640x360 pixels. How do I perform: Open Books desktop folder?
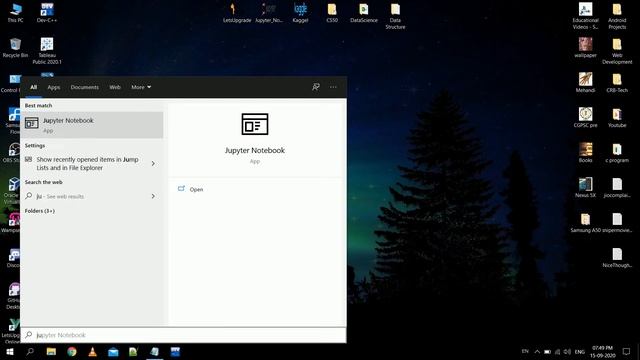[585, 153]
